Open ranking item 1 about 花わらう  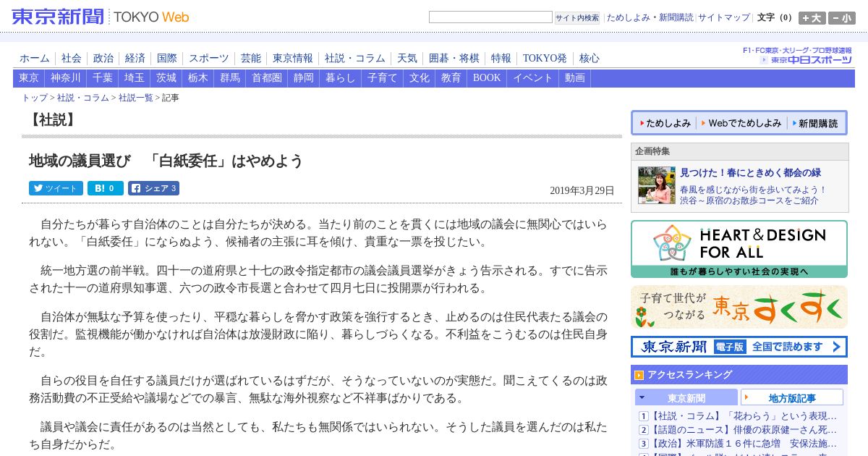tap(744, 416)
